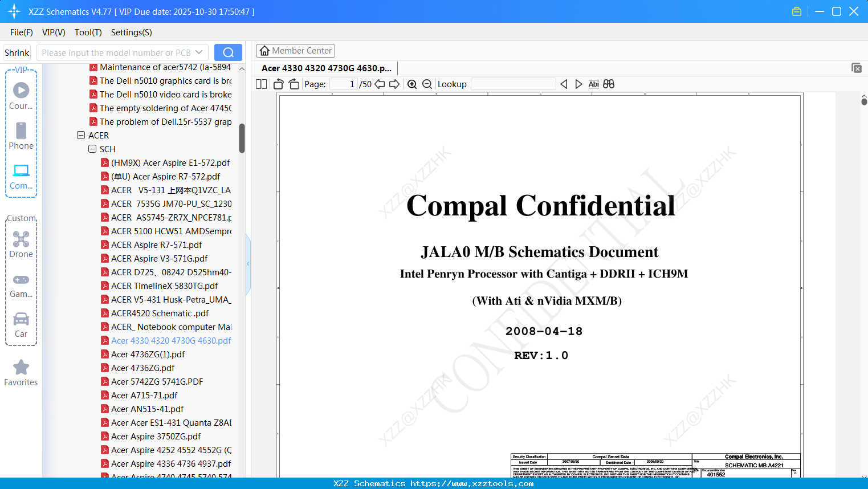Viewport: 868px width, 489px height.
Task: Open ACER TimelineX 5830TG.pdf
Action: [x=164, y=286]
